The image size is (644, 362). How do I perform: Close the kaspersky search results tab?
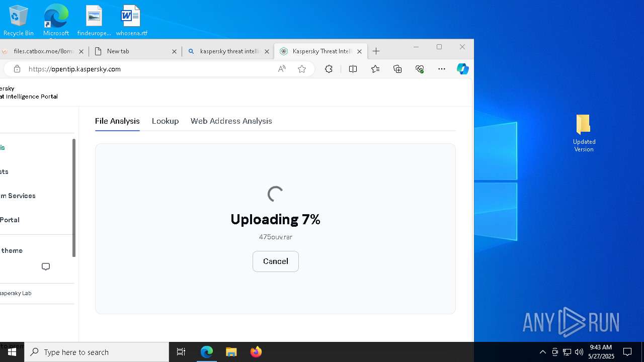click(x=268, y=51)
